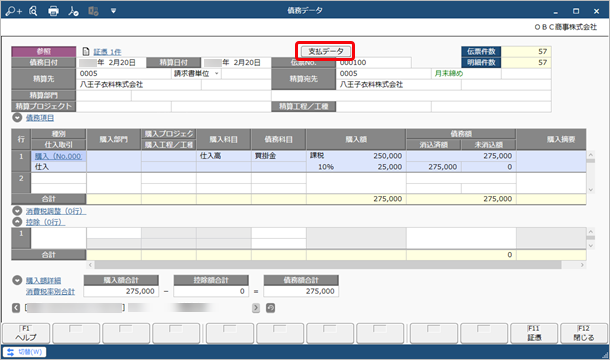Open the 消費税率別合計 link
Viewport: 610px width, 360px height.
[50, 292]
